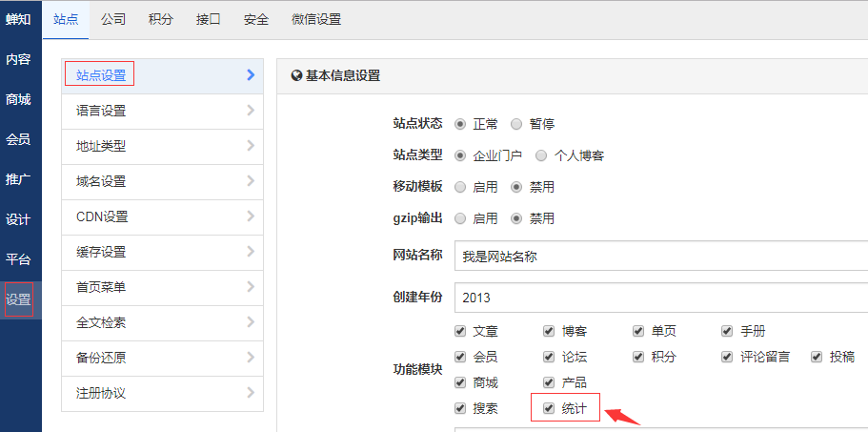Focus the 网站名称 input field
Screen dimensions: 868x432
(661, 256)
